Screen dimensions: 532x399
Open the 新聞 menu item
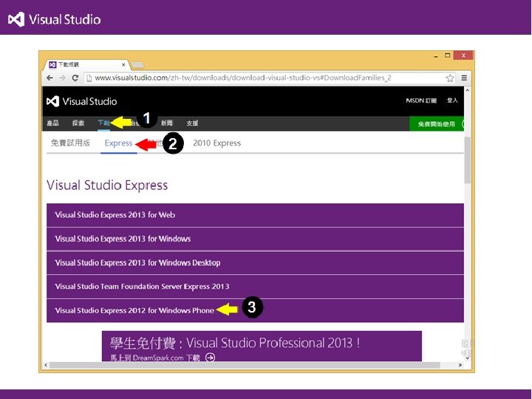[x=166, y=123]
